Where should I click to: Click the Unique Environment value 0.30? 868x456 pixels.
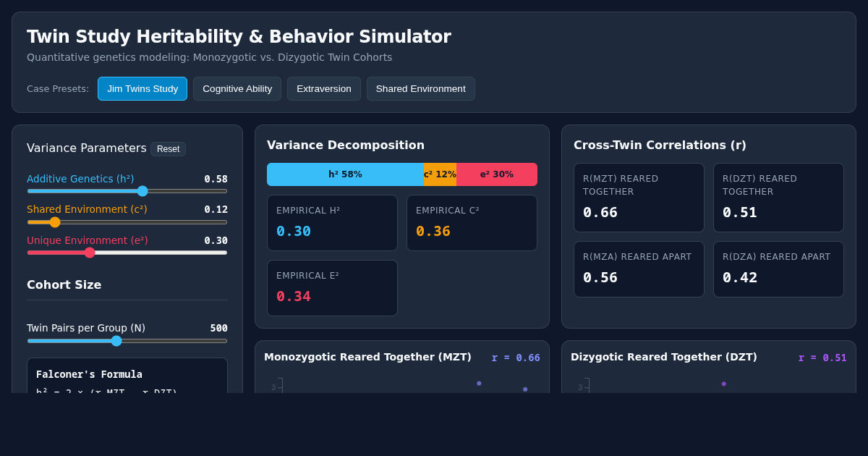tap(216, 240)
